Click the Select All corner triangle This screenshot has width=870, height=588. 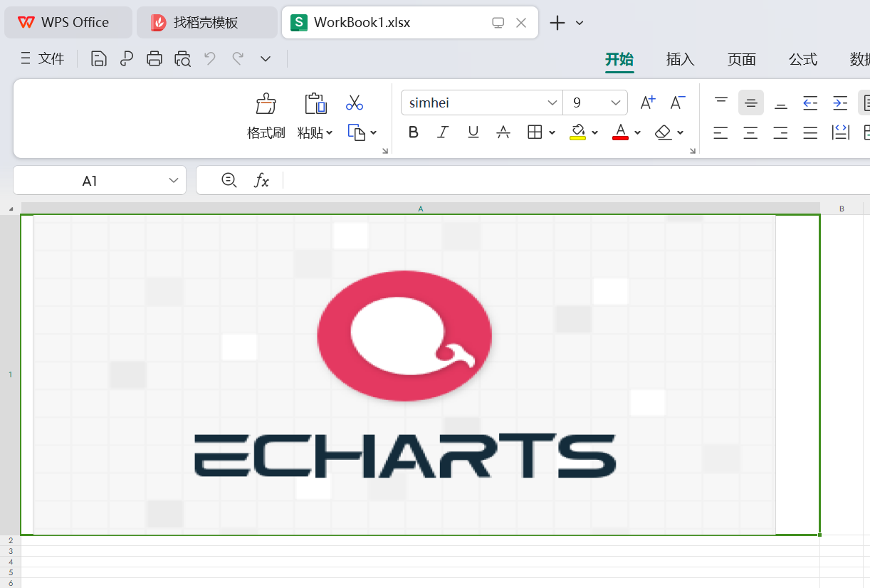click(x=11, y=209)
